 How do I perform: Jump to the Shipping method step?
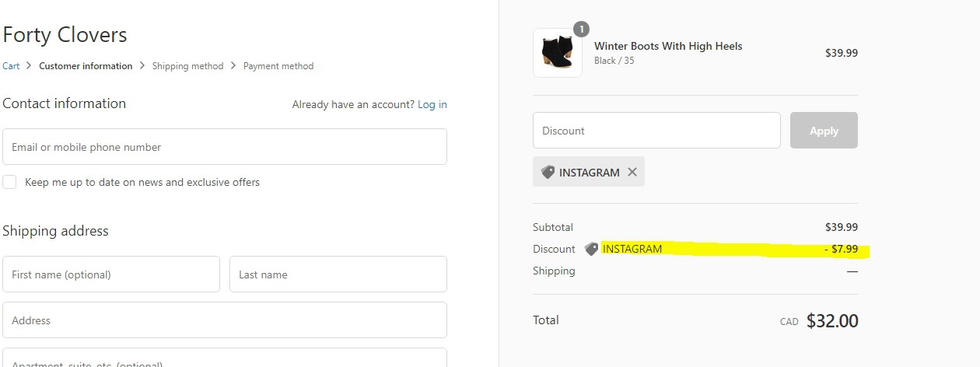tap(187, 66)
